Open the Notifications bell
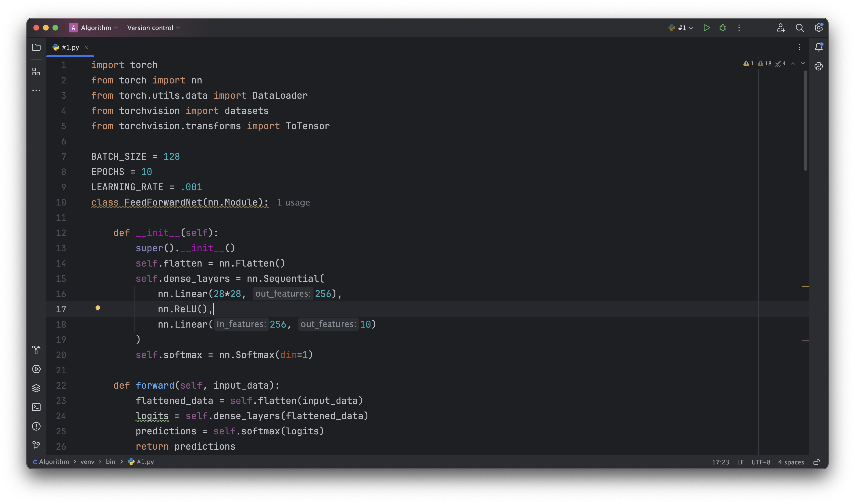The image size is (855, 504). click(819, 47)
